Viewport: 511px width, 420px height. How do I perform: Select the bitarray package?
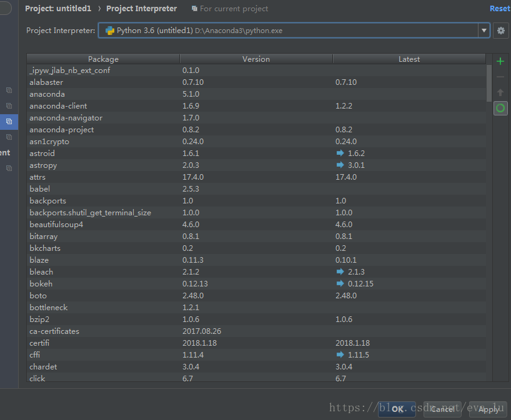(x=43, y=237)
